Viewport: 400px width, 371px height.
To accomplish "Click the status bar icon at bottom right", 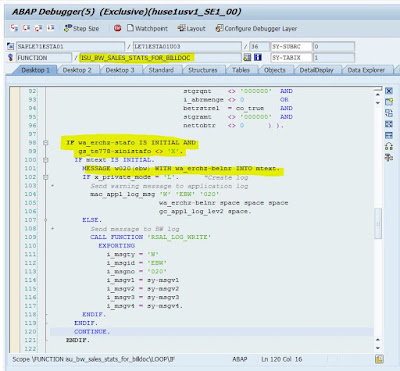I will [x=379, y=359].
